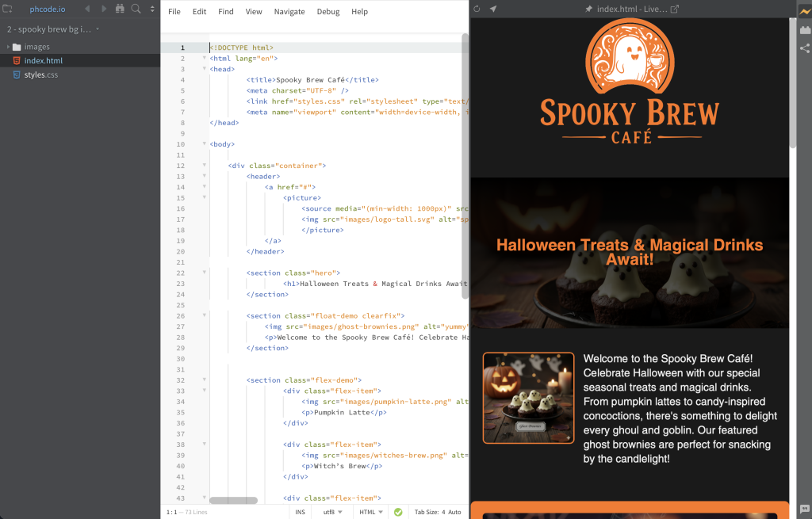Pop out live preview to new window
Screen dimensions: 812x519
[675, 10]
